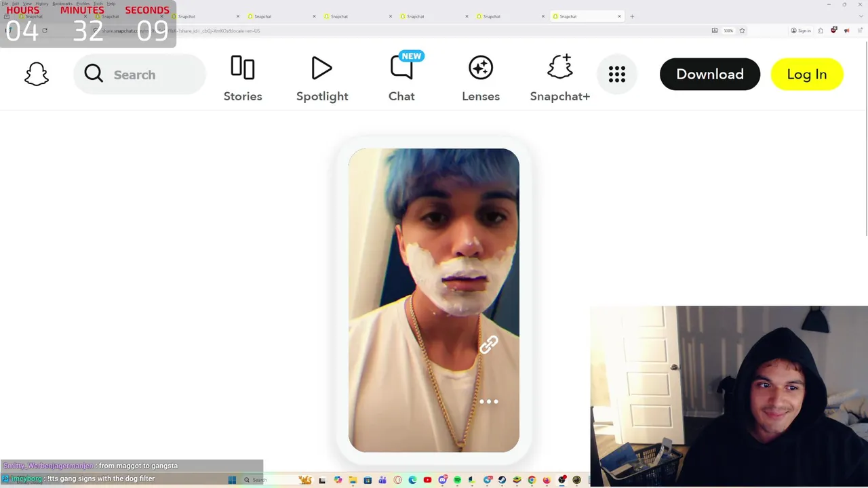The width and height of the screenshot is (868, 488).
Task: Open a new browser tab with plus button
Action: tap(632, 16)
